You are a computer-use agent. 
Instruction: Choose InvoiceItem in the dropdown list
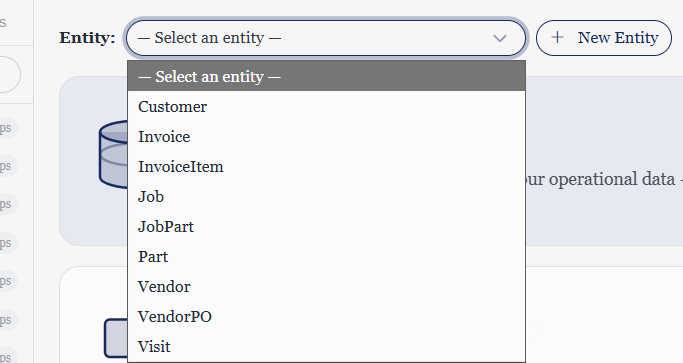[x=326, y=166]
